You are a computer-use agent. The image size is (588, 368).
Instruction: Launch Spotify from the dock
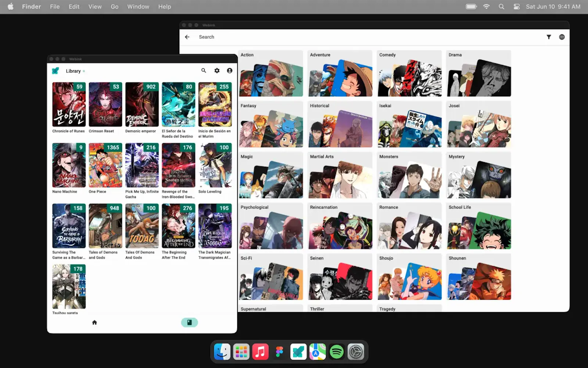[337, 352]
